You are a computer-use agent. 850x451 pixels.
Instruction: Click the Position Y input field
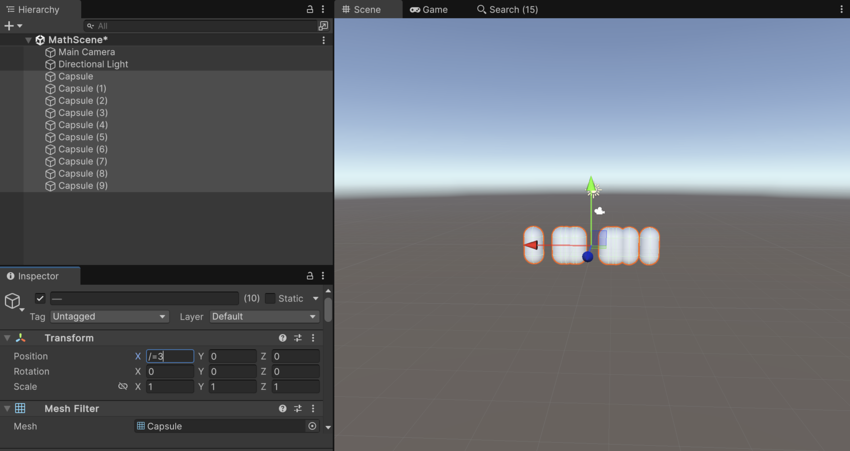tap(232, 356)
